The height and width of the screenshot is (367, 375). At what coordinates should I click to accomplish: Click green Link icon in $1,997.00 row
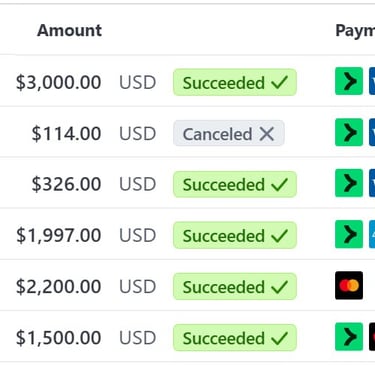pyautogui.click(x=349, y=234)
